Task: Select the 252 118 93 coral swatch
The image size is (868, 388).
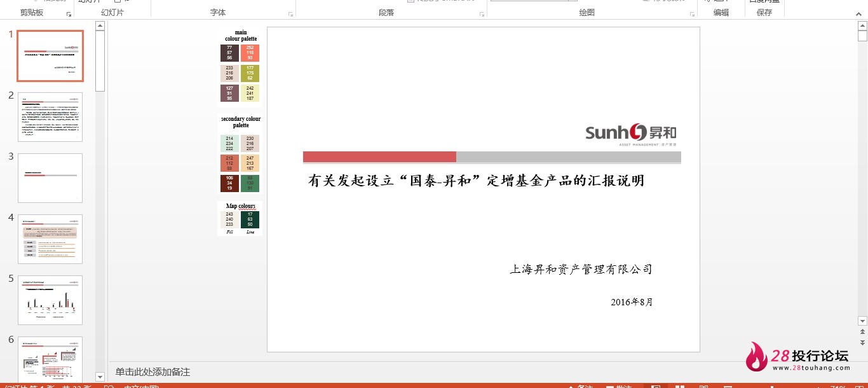Action: tap(250, 53)
